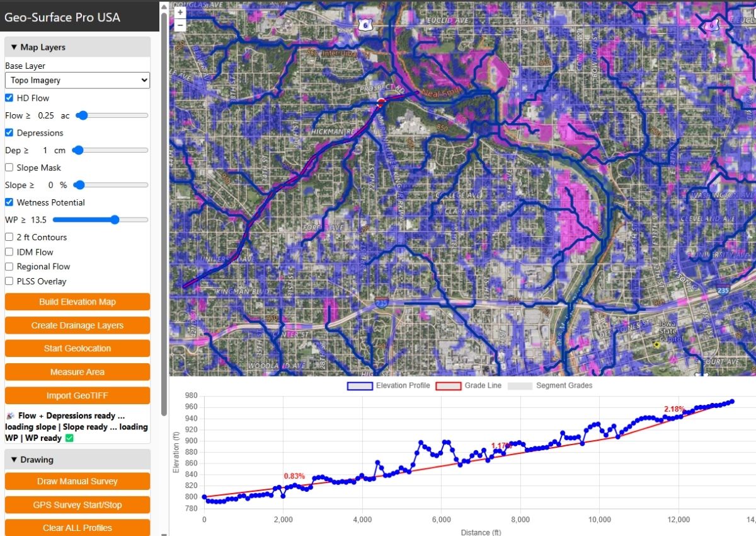Click the map zoom in plus button
This screenshot has width=756, height=536.
(180, 13)
